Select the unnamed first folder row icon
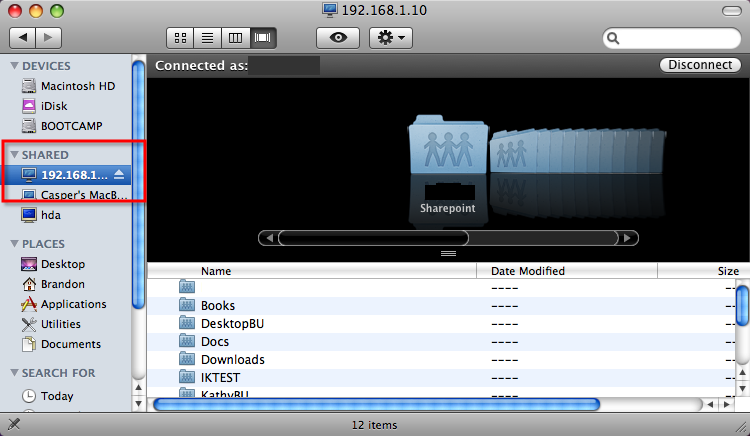 [187, 287]
